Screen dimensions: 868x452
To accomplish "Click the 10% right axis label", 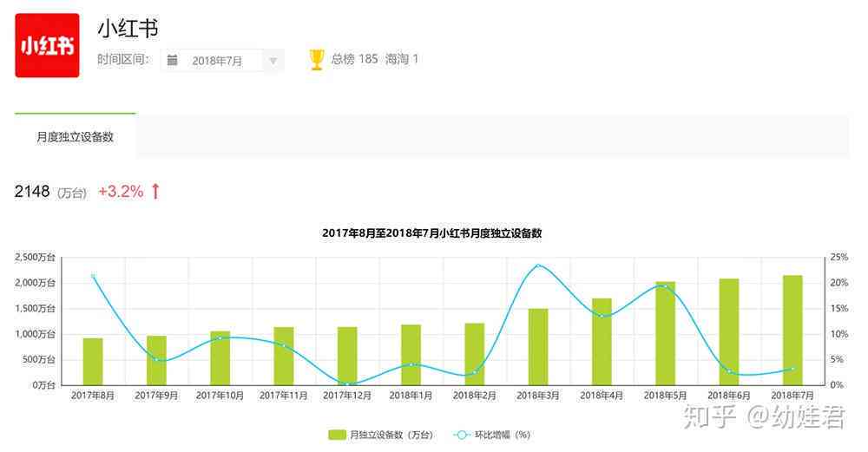I will tap(839, 334).
